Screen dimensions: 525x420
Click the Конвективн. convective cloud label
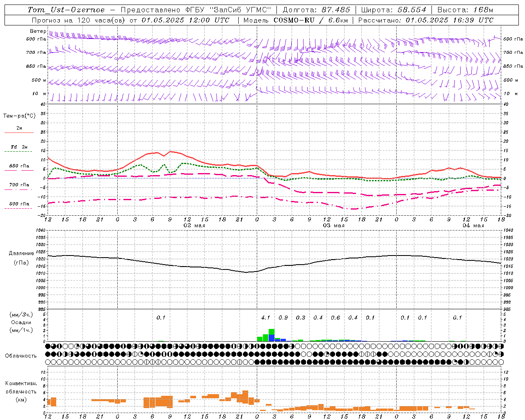pos(21,383)
